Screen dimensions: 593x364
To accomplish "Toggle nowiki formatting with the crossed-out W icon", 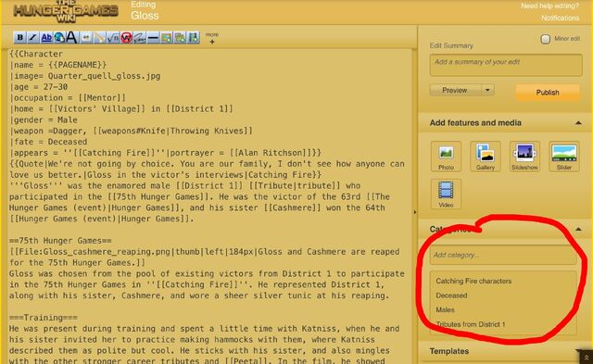I will click(126, 37).
